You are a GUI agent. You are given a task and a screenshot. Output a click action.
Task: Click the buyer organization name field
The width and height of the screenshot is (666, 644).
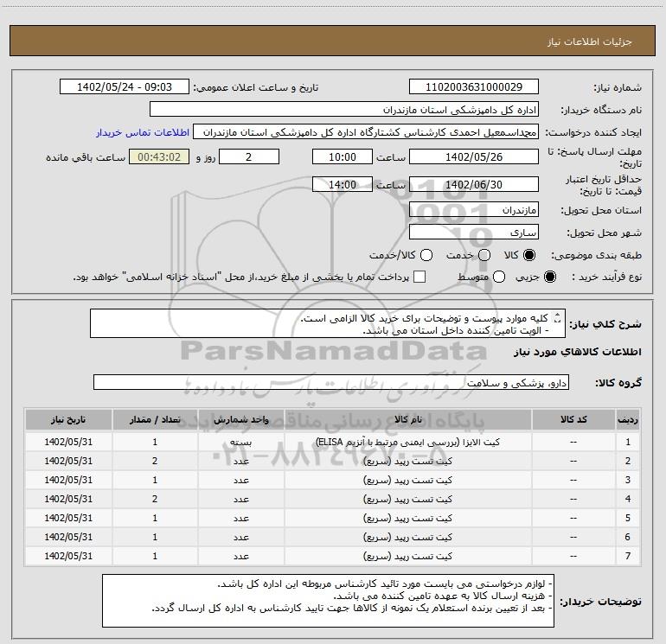[x=344, y=110]
